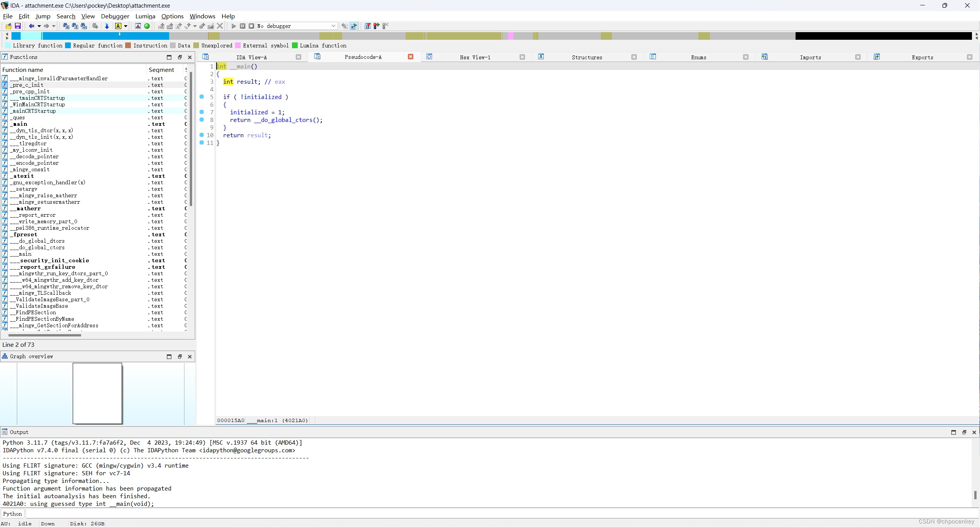Start process with the play button

pos(233,26)
